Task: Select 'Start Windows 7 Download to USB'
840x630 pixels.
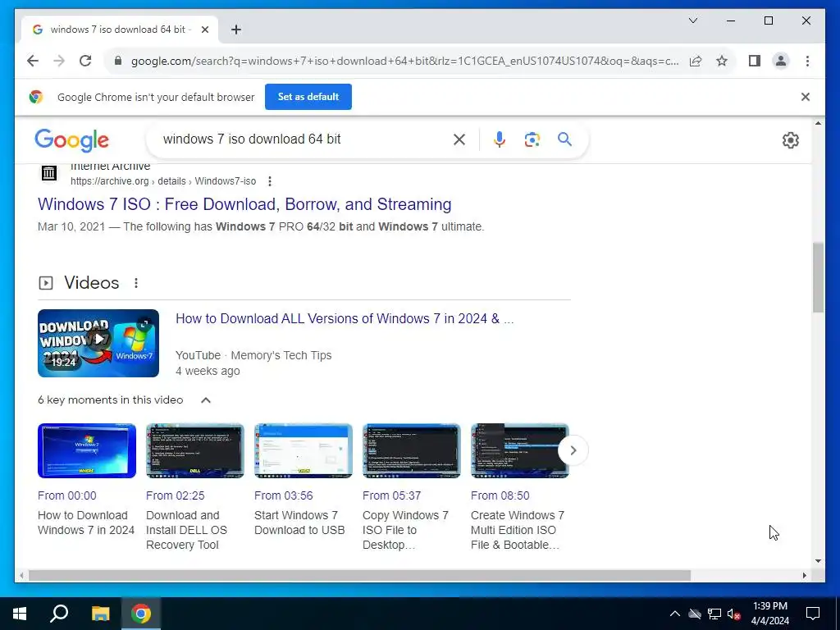Action: (x=299, y=523)
